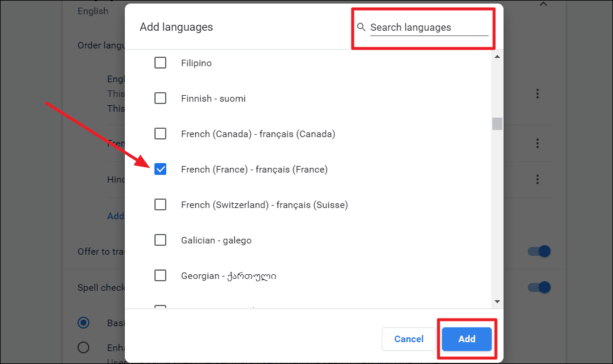Screen dimensions: 613x364
Task: Click the French (France) - français (France) label
Action: [x=254, y=169]
